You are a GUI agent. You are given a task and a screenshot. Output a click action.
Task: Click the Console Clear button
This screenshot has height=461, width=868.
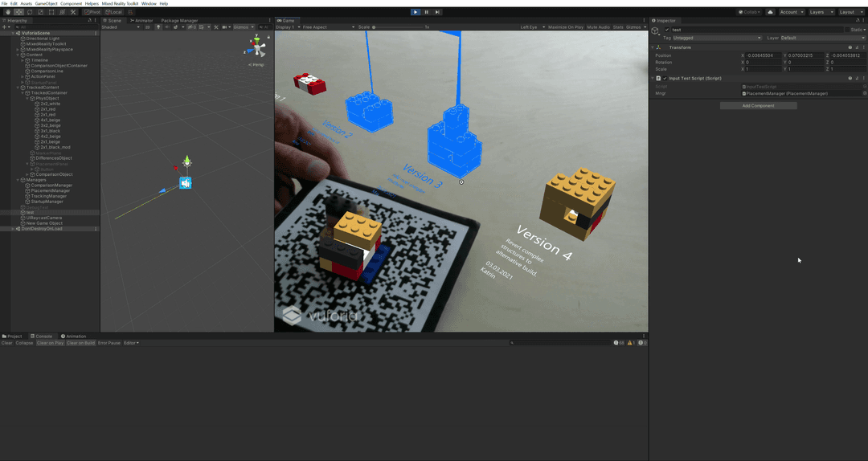(x=6, y=343)
